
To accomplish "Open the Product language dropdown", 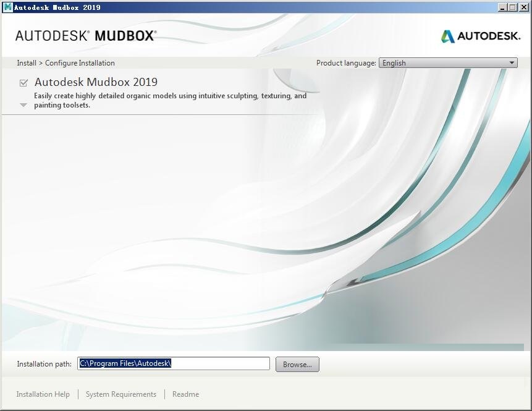I will [447, 62].
